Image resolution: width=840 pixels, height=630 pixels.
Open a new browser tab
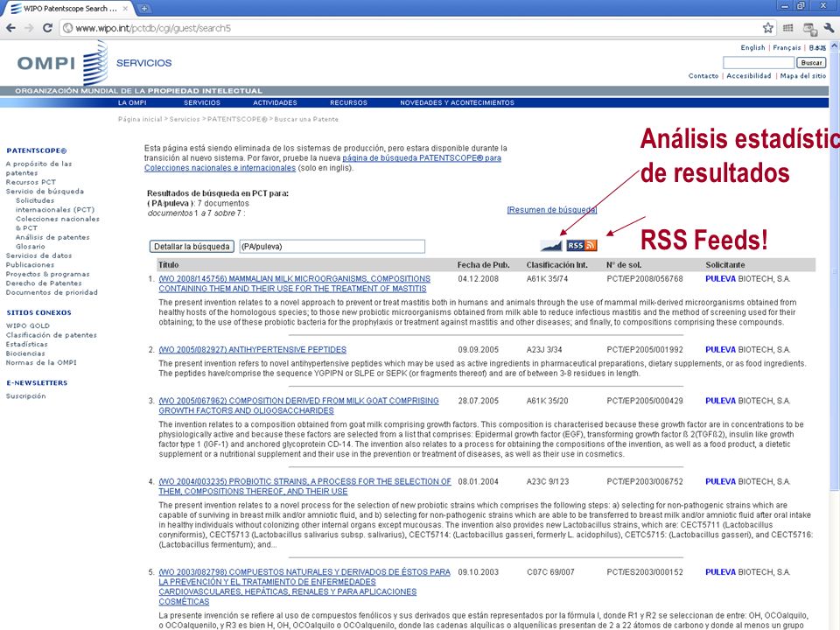pyautogui.click(x=144, y=9)
